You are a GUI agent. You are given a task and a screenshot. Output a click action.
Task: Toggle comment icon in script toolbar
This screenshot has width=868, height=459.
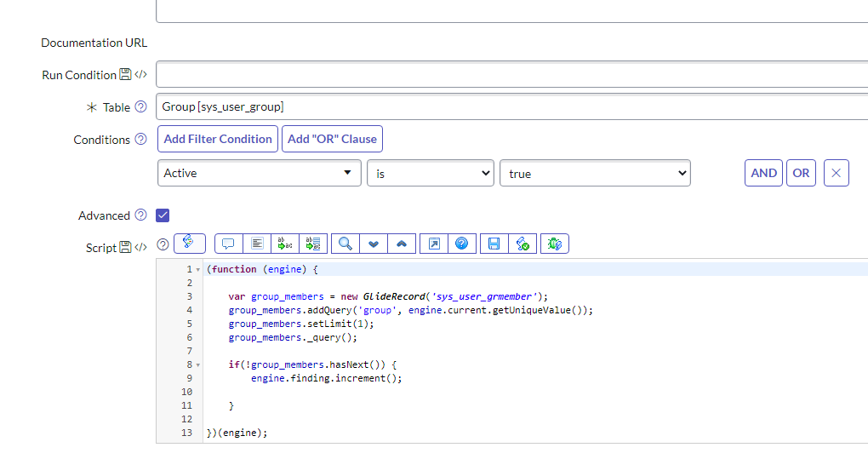click(x=228, y=244)
